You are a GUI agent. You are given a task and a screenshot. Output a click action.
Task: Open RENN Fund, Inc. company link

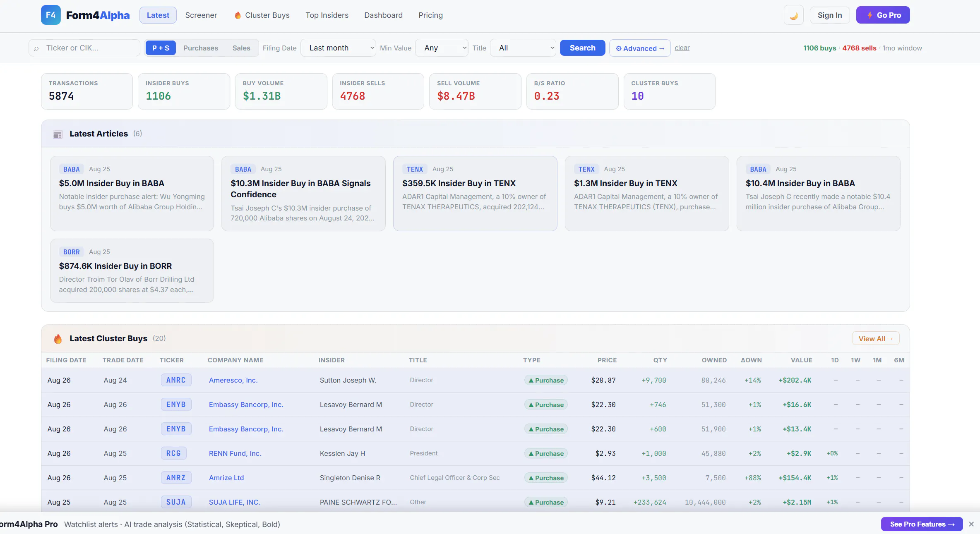pos(235,453)
